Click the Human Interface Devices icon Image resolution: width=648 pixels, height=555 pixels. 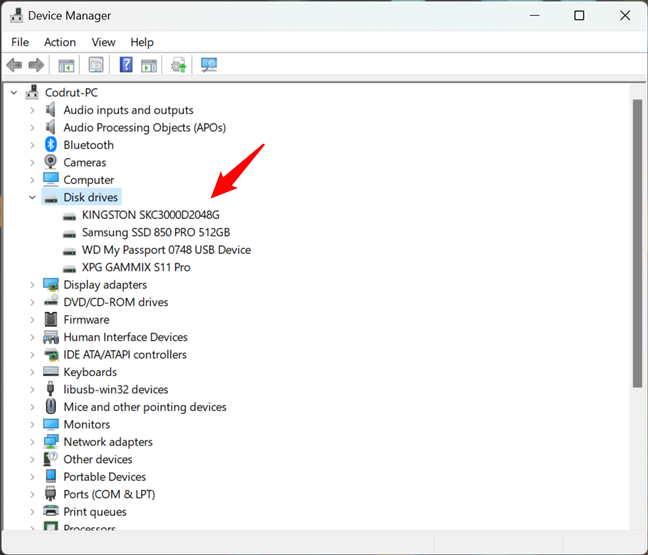click(51, 337)
